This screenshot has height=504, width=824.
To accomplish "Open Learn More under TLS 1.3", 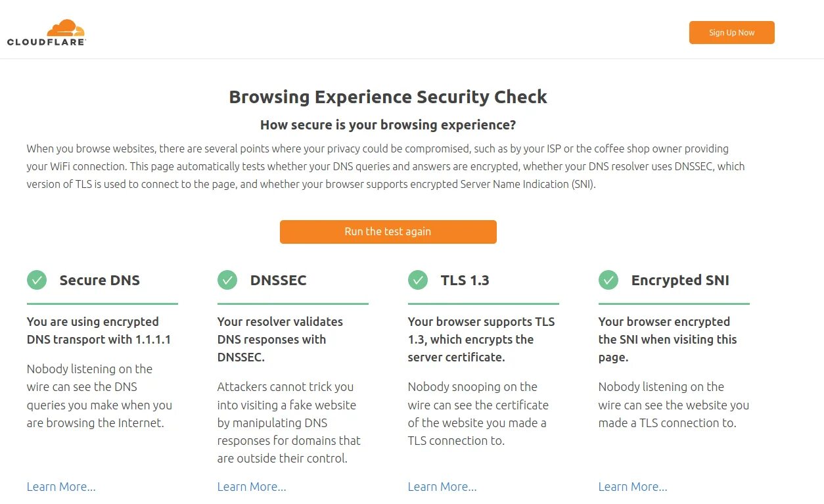I will (442, 486).
